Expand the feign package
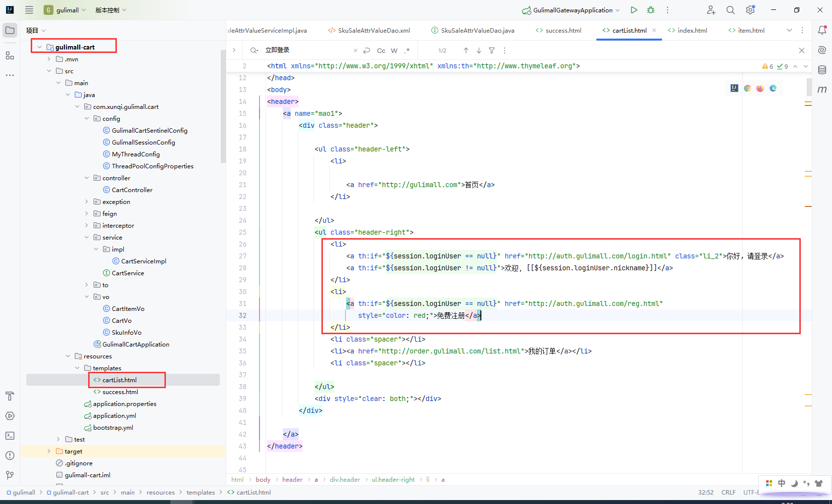Screen dimensions: 832x504 coord(87,213)
